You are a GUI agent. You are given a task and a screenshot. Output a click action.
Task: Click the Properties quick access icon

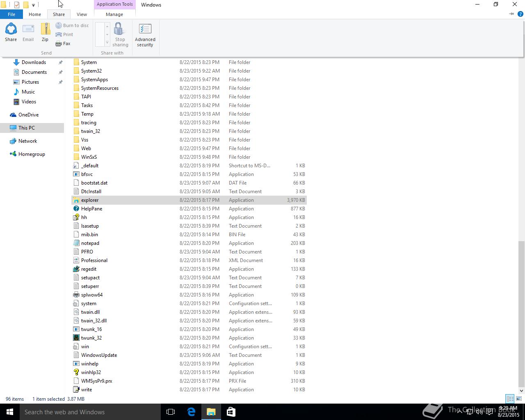17,5
